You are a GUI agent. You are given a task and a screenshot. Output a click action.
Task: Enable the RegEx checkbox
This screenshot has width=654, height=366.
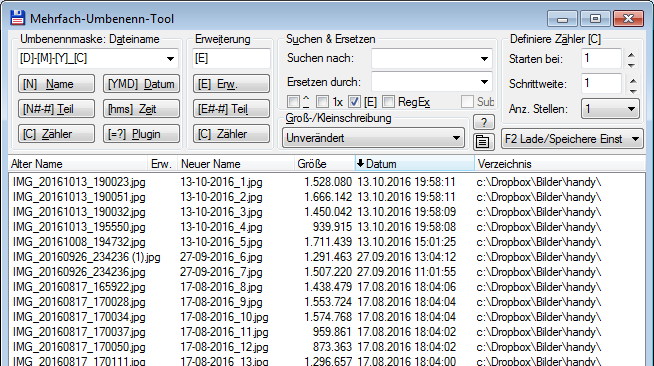(x=388, y=101)
